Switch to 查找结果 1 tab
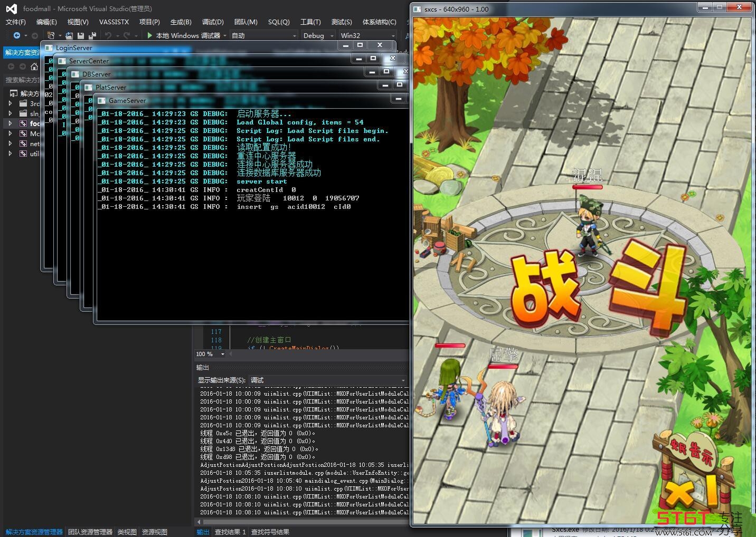This screenshot has width=756, height=537. pos(230,532)
